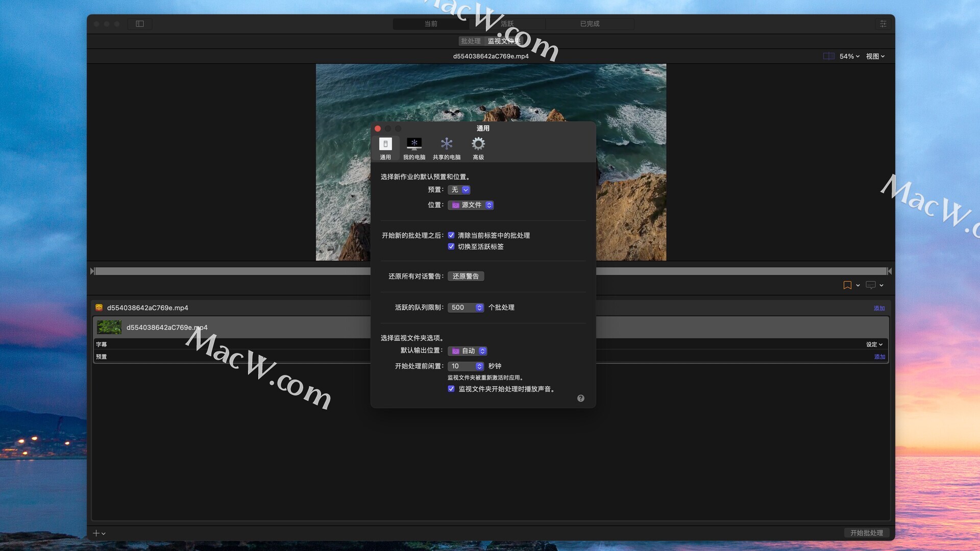Switch to the 批处理 tab
This screenshot has width=980, height=551.
tap(471, 41)
